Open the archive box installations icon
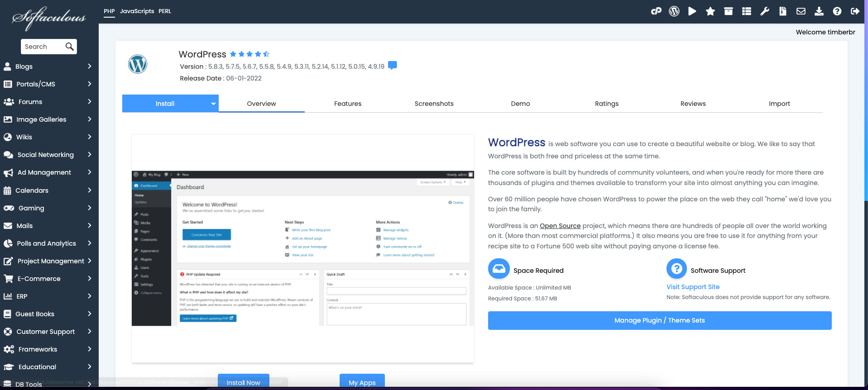The image size is (868, 390). (x=729, y=11)
